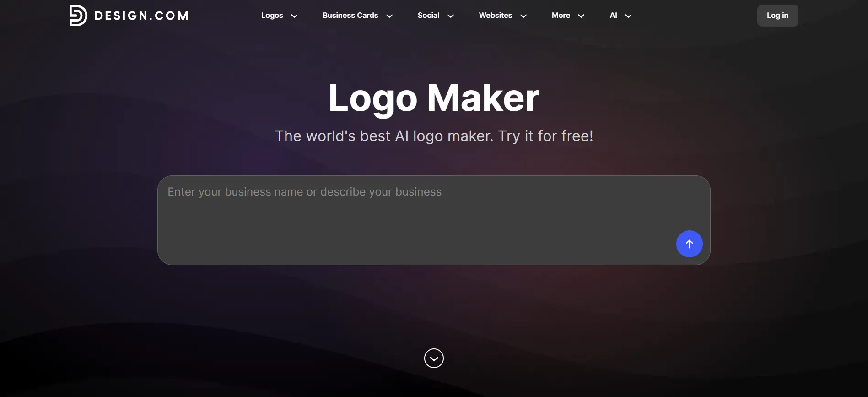The image size is (868, 397).
Task: Focus the business name description field
Action: click(x=434, y=220)
